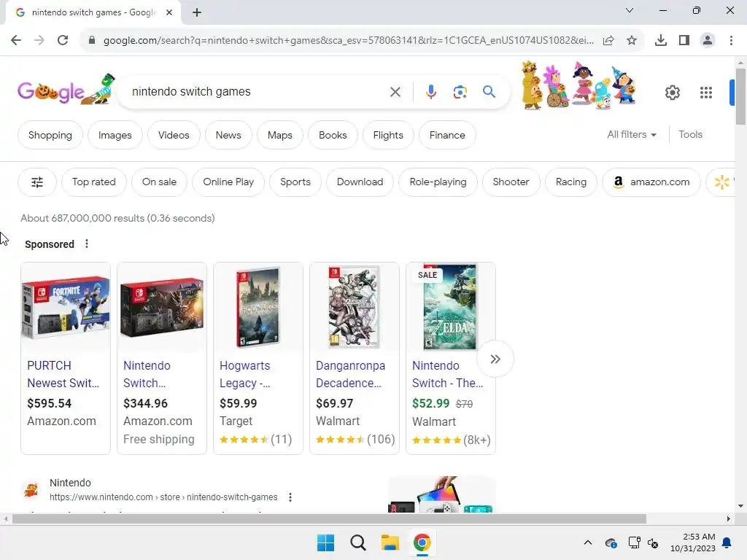Image resolution: width=747 pixels, height=560 pixels.
Task: Open the Chrome profile avatar
Action: [x=708, y=41]
